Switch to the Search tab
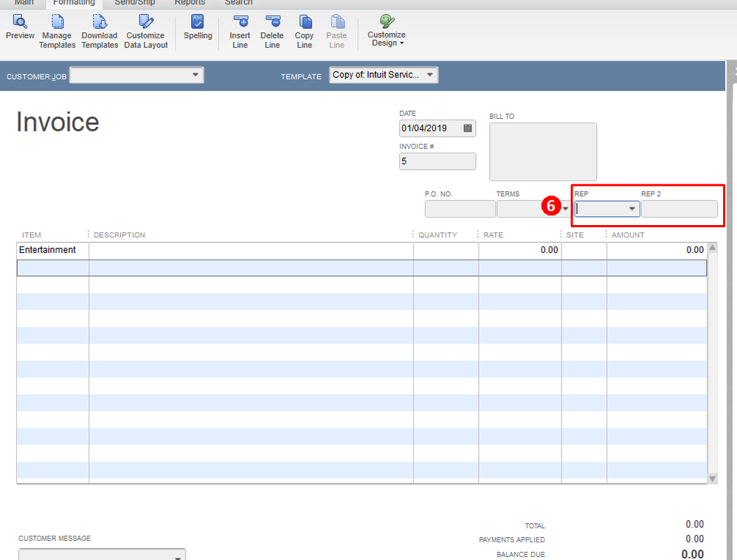The height and width of the screenshot is (560, 737). 239,2
